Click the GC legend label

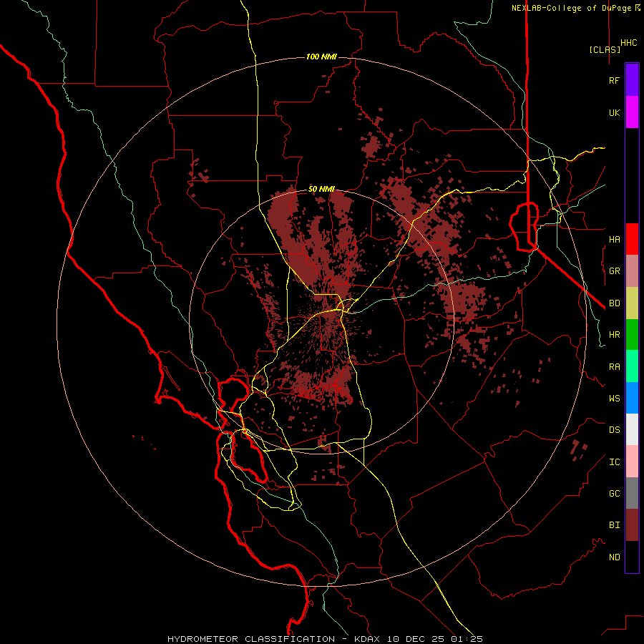tap(614, 493)
